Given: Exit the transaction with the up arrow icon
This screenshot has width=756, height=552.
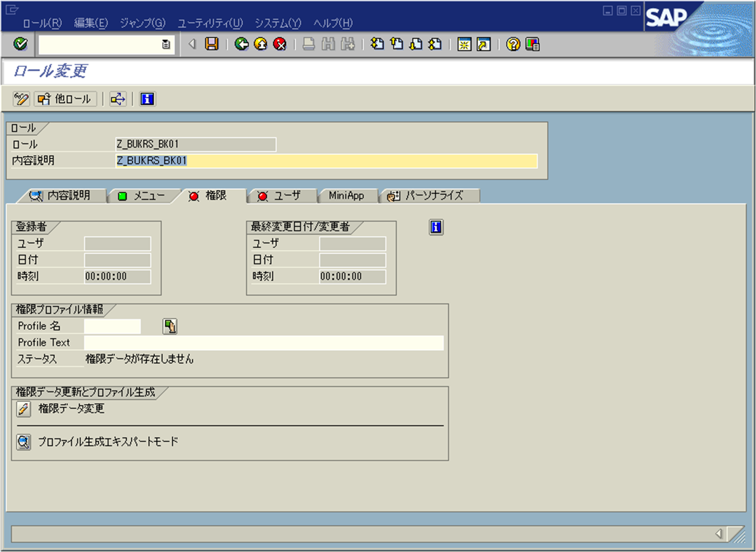Looking at the screenshot, I should (261, 45).
